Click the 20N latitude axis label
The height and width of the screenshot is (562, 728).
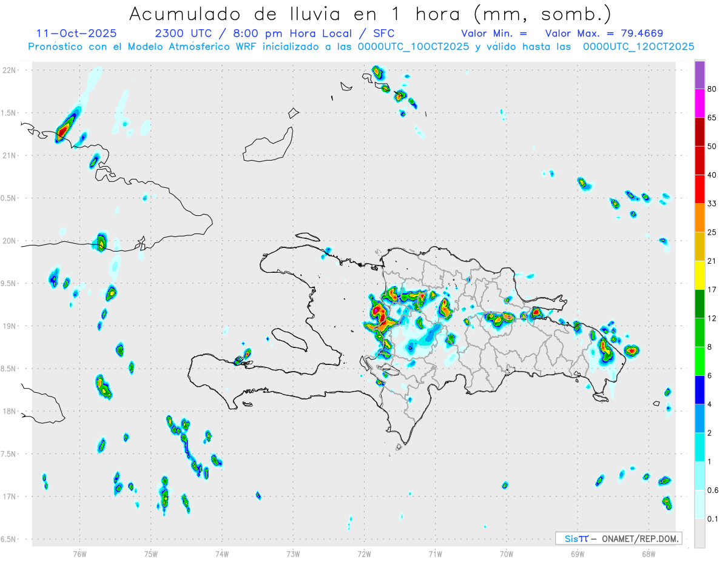[x=10, y=241]
